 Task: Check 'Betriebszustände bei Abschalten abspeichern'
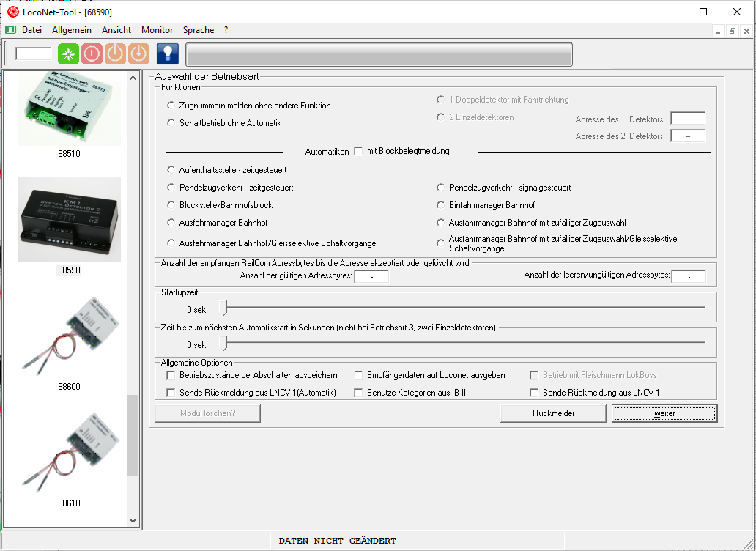(171, 375)
